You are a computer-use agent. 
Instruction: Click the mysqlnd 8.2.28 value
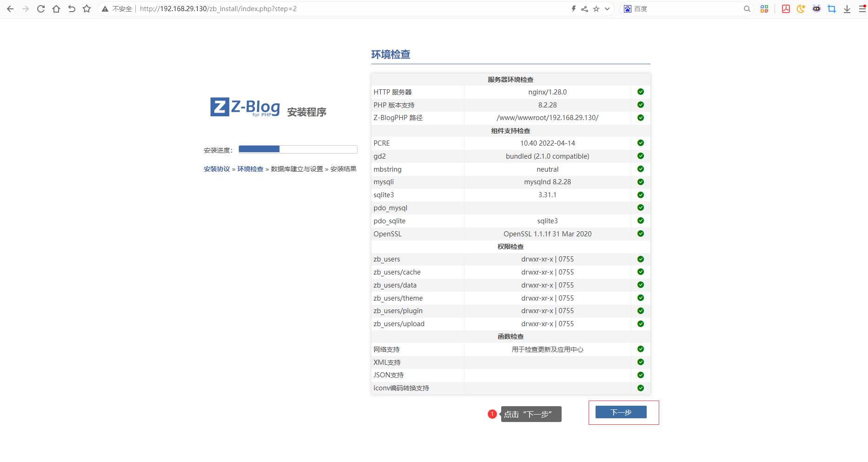tap(548, 182)
